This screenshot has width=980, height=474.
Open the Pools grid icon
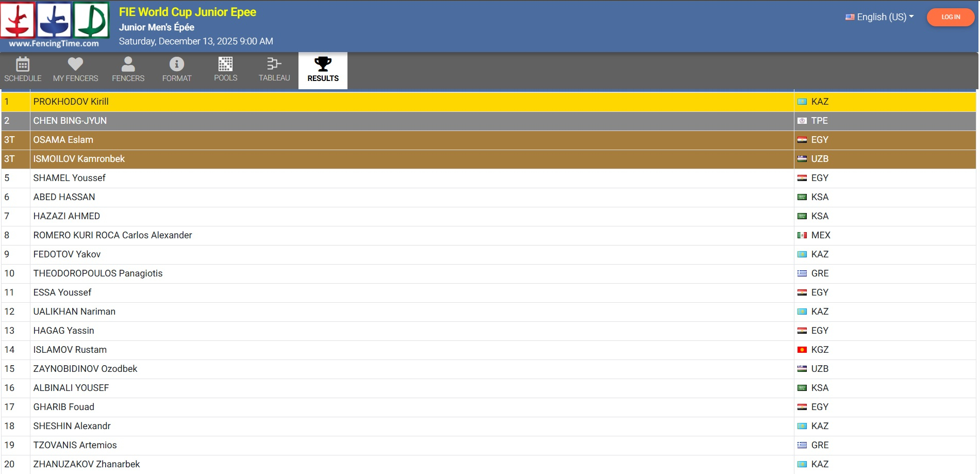pos(225,64)
